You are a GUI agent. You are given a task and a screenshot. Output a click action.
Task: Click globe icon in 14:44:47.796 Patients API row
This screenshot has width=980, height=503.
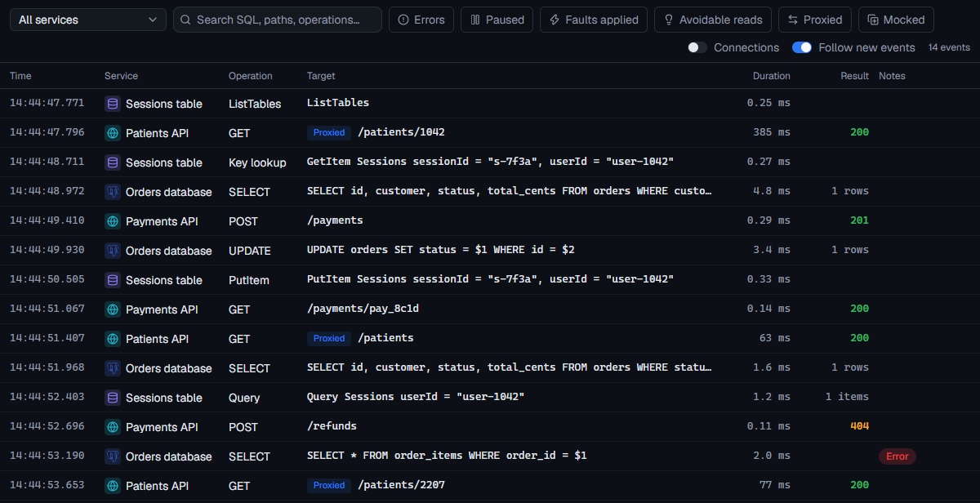[x=113, y=133]
